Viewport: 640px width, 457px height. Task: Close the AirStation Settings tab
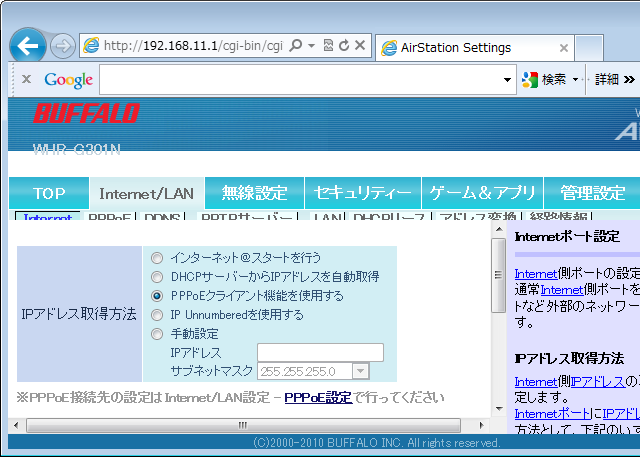pos(564,48)
